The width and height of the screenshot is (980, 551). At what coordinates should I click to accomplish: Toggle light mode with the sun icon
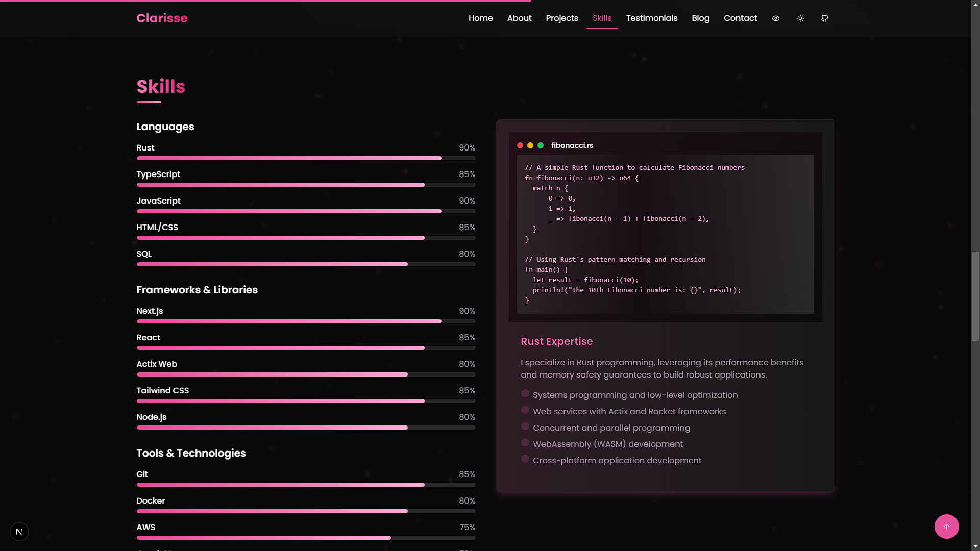(x=800, y=18)
